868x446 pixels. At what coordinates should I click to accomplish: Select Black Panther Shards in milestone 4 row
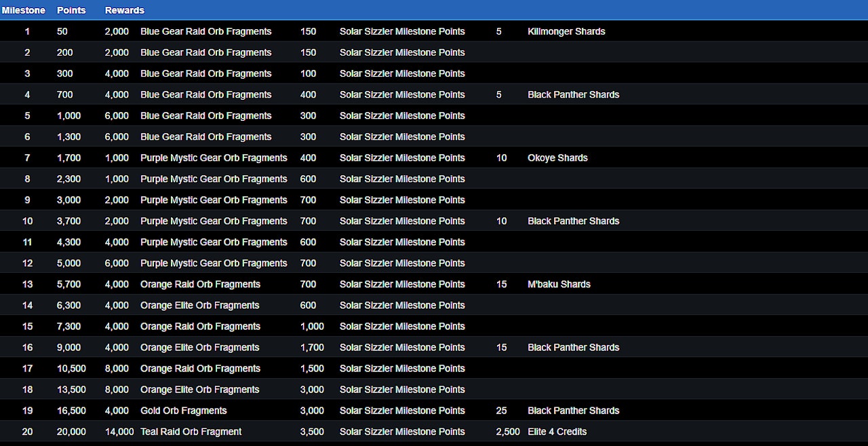coord(573,94)
